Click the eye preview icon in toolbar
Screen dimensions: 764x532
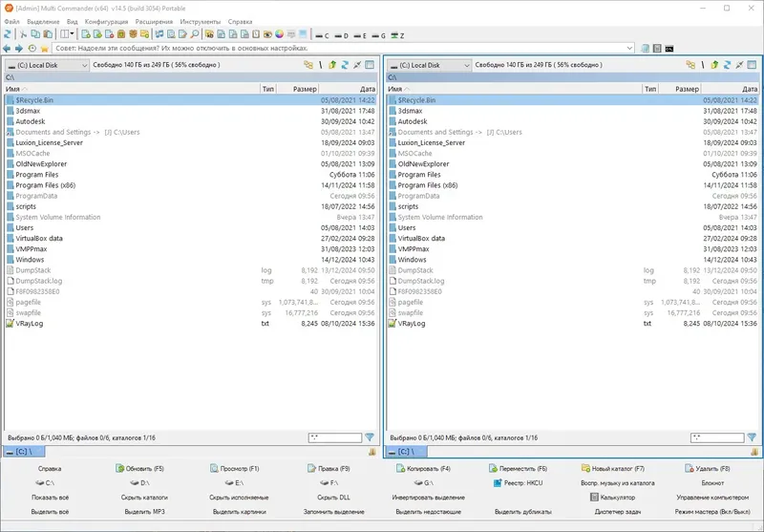(267, 34)
